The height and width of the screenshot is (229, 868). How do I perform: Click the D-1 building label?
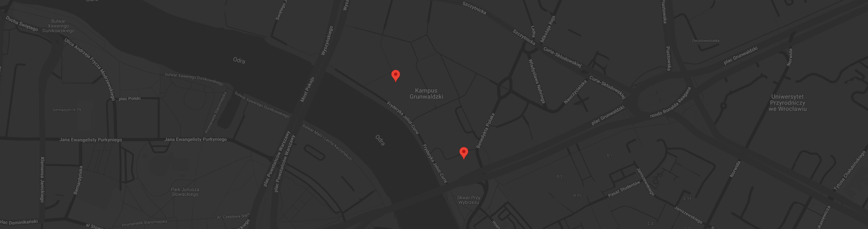[x=609, y=155]
